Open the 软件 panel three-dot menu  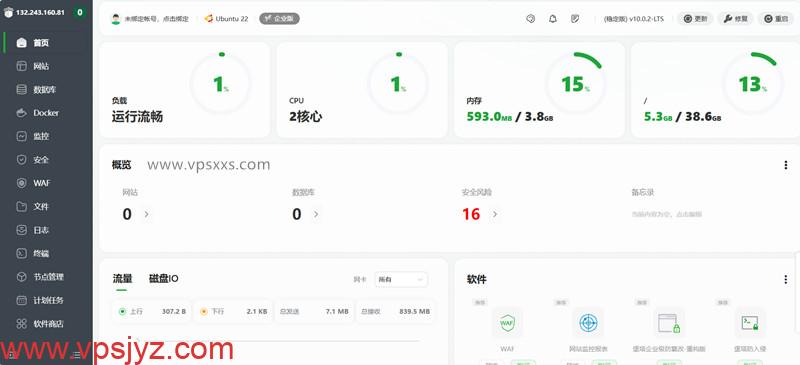tap(786, 279)
